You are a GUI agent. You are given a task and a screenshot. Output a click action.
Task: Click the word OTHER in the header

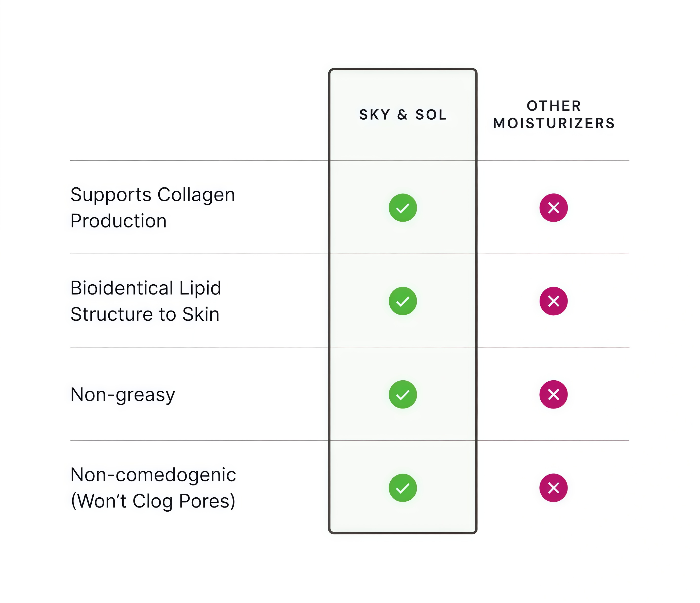pyautogui.click(x=554, y=106)
